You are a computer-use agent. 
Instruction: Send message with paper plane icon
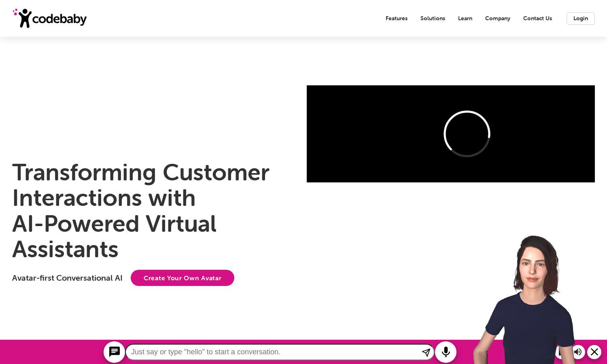pyautogui.click(x=426, y=352)
